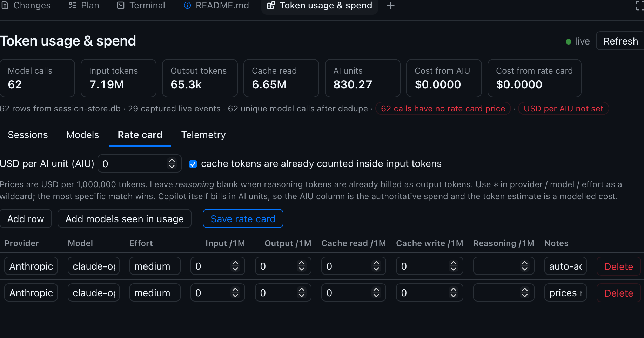This screenshot has width=644, height=338.
Task: Delete the second row with prices note
Action: pyautogui.click(x=619, y=293)
